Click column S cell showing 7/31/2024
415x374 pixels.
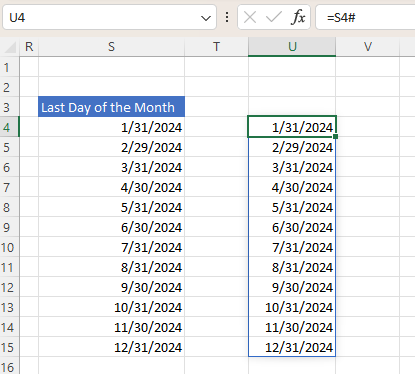point(111,247)
